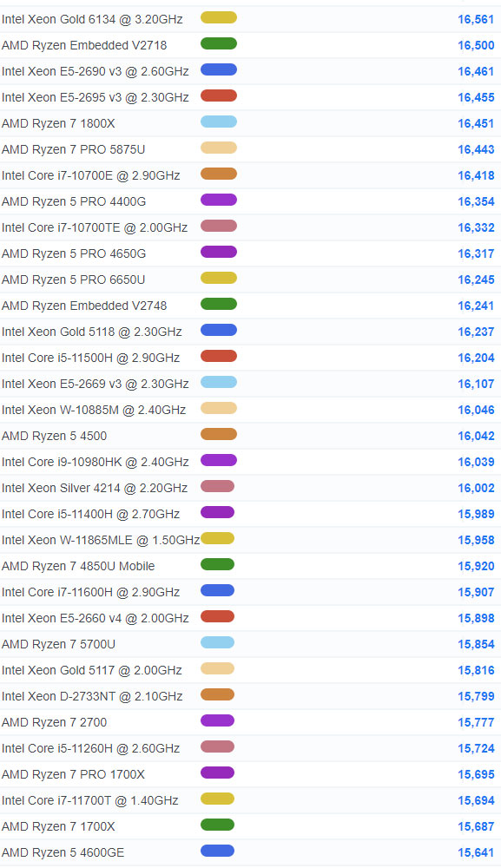Click the red bar for Xeon E5-2660 v4

pos(218,616)
